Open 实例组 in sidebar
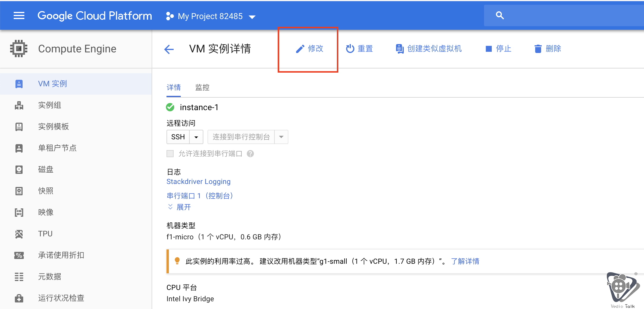 pos(76,105)
